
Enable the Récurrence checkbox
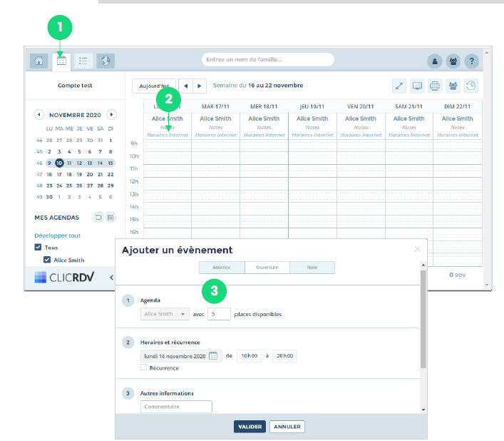click(x=144, y=367)
